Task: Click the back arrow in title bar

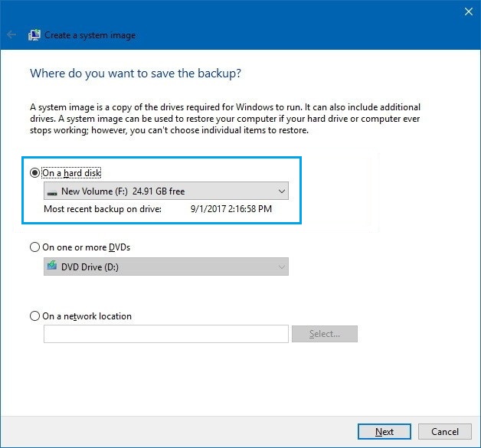Action: point(11,34)
